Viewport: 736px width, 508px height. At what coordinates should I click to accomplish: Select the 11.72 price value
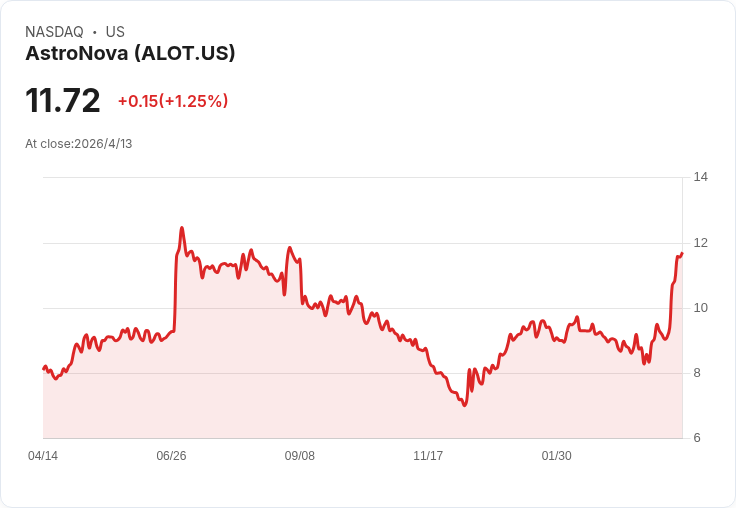[x=63, y=100]
